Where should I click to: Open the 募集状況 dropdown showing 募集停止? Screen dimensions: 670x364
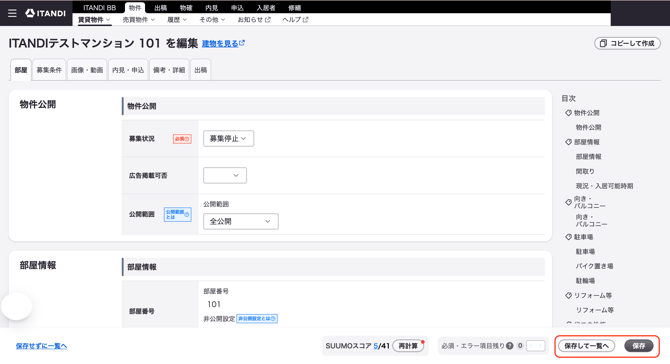click(x=228, y=138)
